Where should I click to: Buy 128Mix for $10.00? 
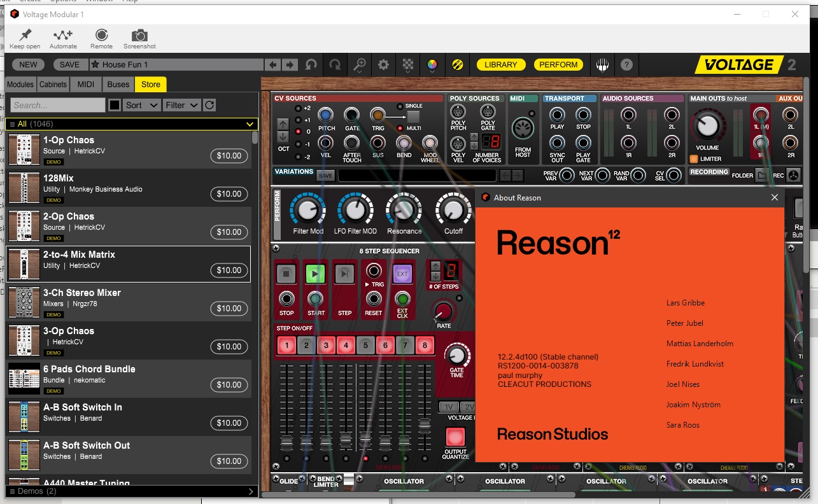[x=229, y=193]
